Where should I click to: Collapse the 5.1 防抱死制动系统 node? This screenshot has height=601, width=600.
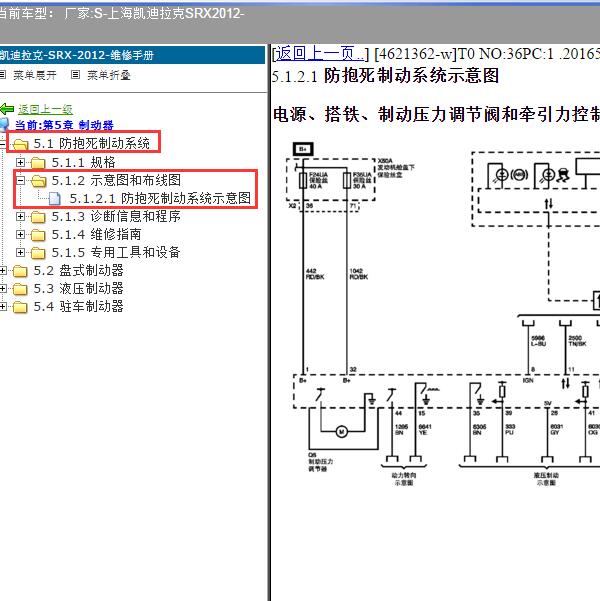[3, 144]
